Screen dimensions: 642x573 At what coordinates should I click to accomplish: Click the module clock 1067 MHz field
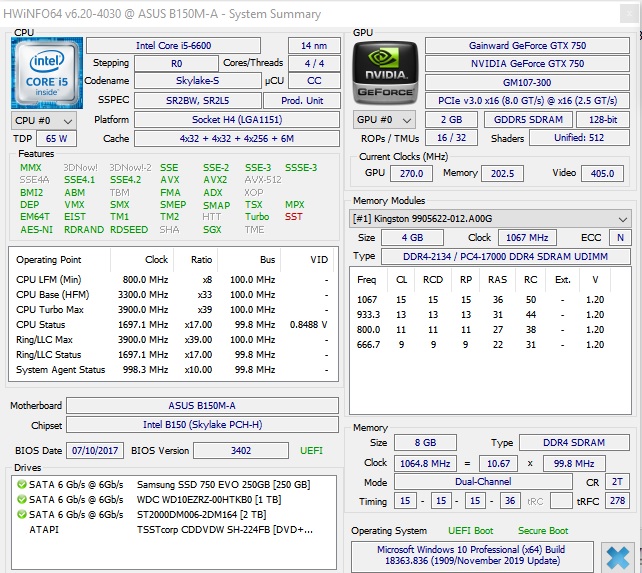coord(527,238)
